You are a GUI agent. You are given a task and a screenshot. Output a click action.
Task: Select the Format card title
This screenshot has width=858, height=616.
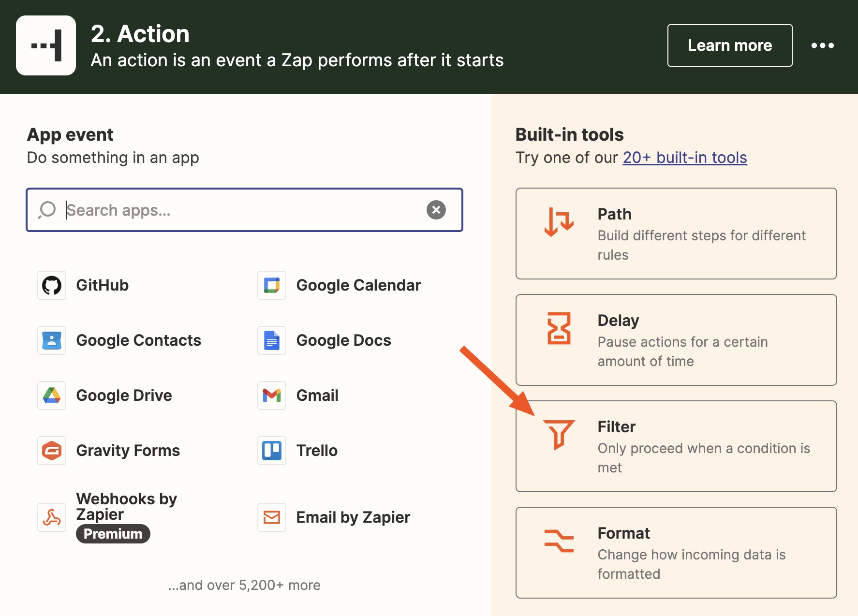[623, 533]
